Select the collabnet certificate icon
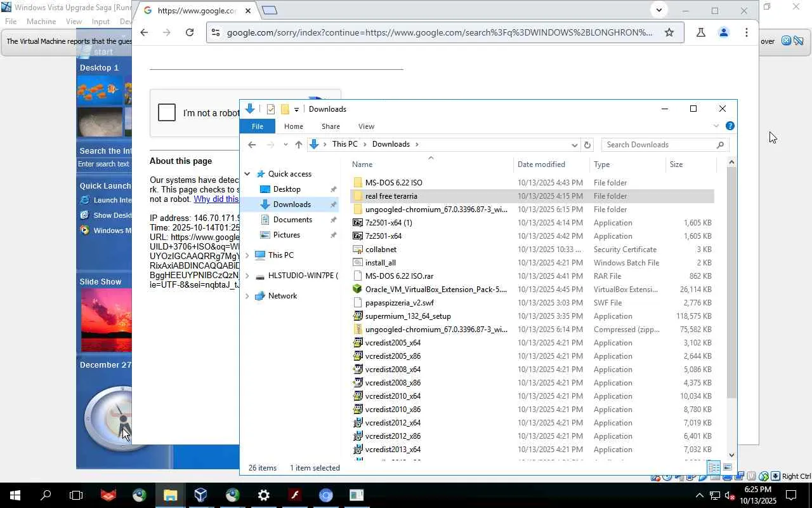The width and height of the screenshot is (812, 508). coord(357,250)
